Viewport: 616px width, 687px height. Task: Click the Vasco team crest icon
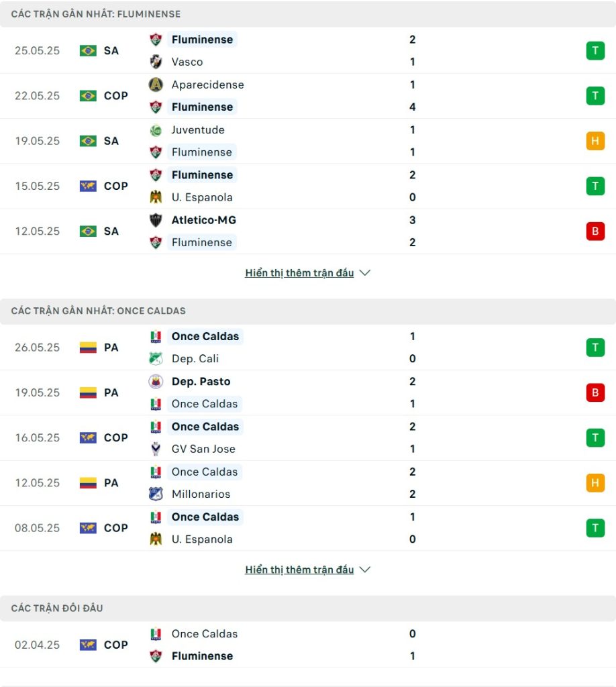[156, 62]
